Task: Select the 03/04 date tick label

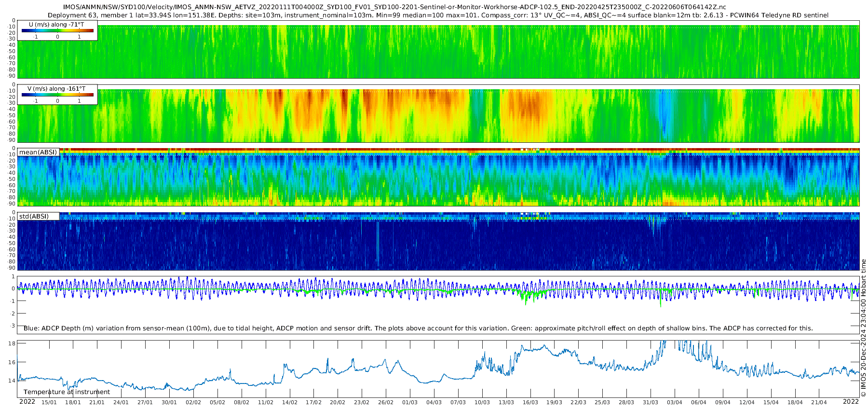Action: click(674, 402)
